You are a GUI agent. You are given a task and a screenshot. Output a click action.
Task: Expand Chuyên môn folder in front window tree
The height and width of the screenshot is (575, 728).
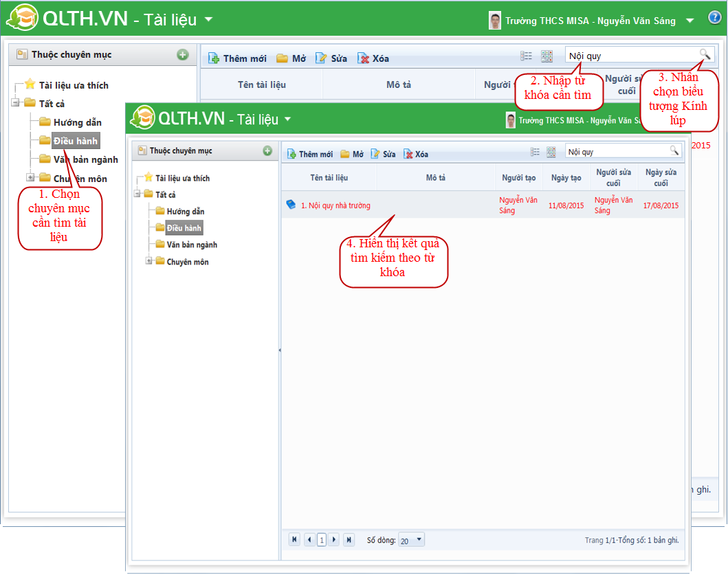[x=149, y=261]
